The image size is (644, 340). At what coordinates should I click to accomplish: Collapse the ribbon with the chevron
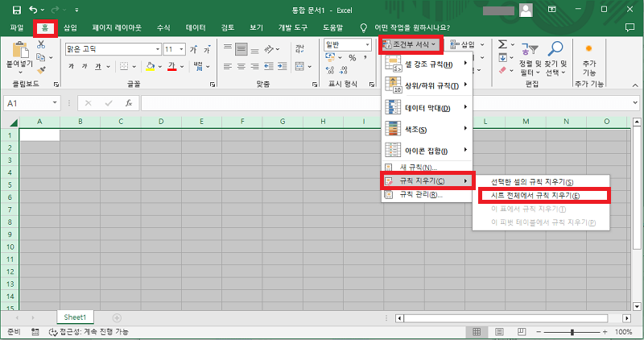pyautogui.click(x=635, y=85)
